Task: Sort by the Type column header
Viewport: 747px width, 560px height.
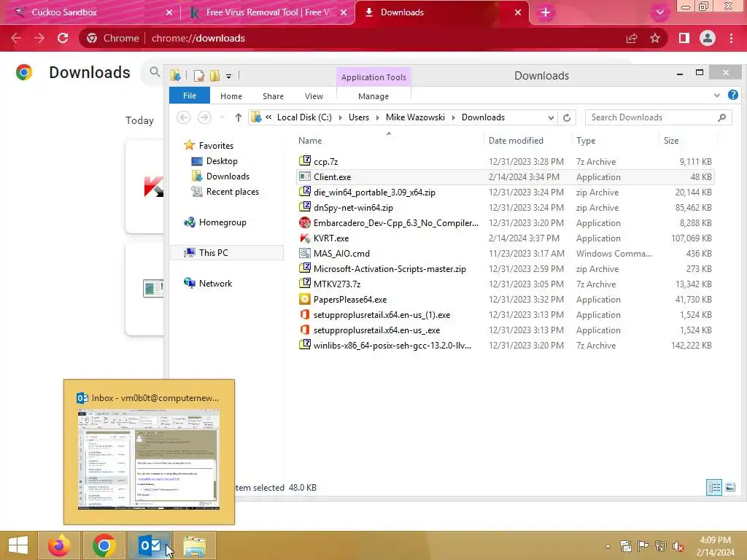Action: [x=615, y=141]
